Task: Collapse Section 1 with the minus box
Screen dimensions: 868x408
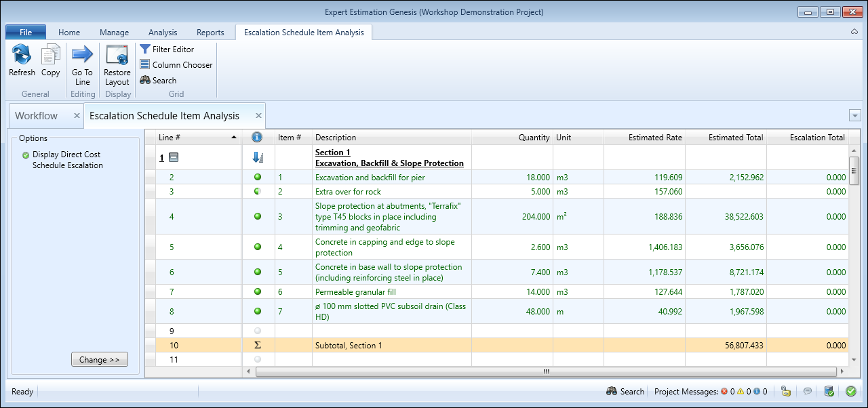Action: (174, 158)
